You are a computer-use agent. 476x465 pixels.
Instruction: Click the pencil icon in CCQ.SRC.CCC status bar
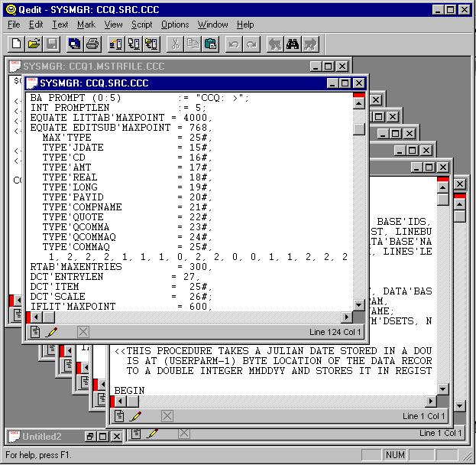[x=51, y=332]
